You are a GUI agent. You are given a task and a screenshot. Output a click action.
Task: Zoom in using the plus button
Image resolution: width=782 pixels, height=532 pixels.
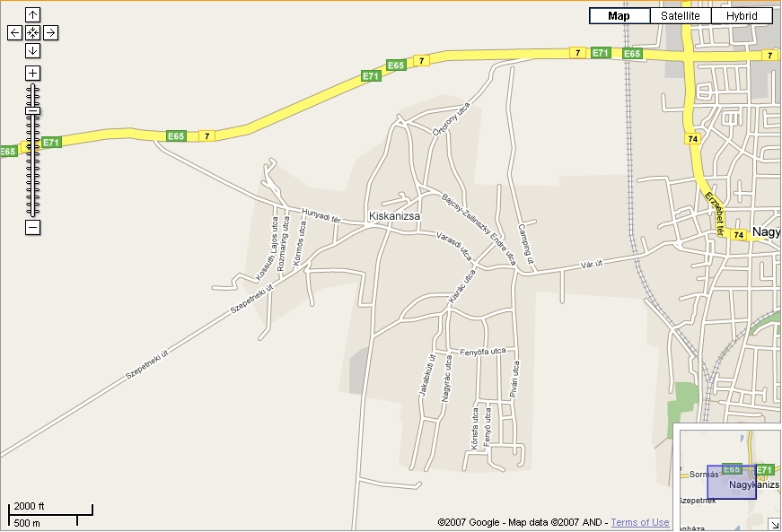(x=32, y=74)
